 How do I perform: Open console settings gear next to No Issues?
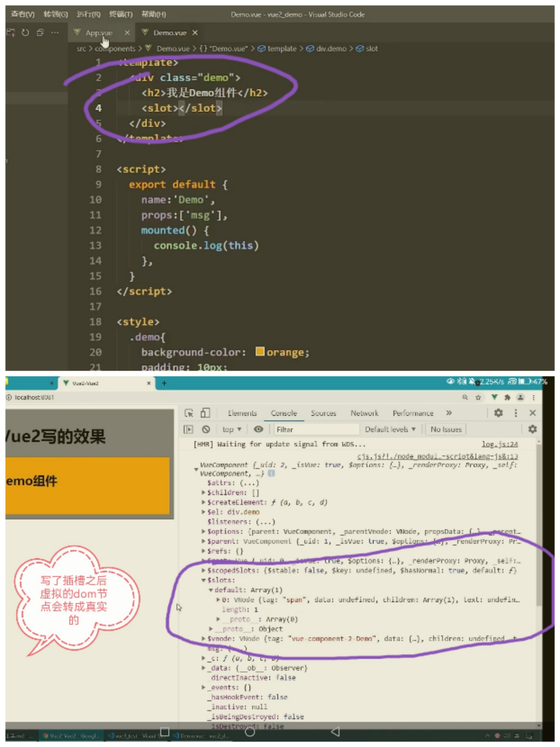pyautogui.click(x=532, y=429)
